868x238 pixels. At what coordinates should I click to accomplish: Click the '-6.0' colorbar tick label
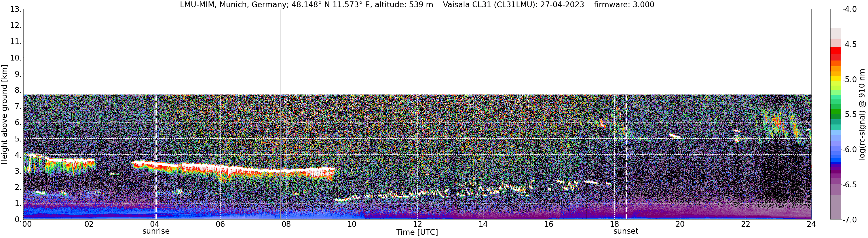(x=850, y=149)
